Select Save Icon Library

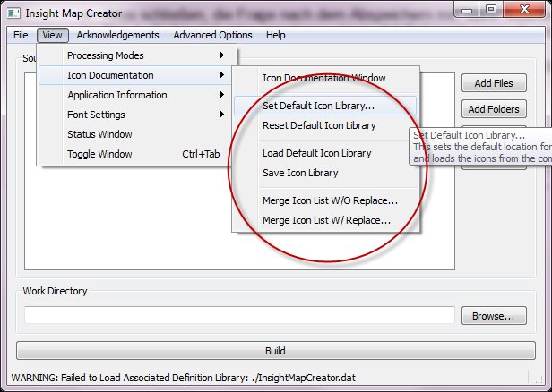click(x=300, y=173)
